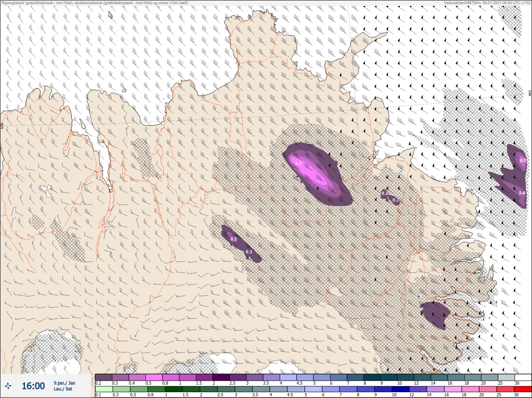Click the 0.4 precipitation value offshore east
Screen dimensions: 532x398
pos(522,193)
